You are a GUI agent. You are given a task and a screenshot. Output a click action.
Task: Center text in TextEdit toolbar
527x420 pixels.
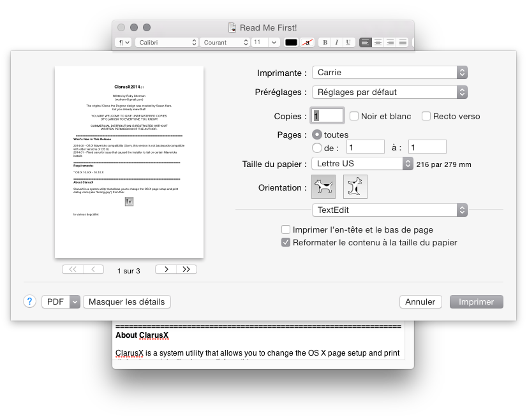pyautogui.click(x=378, y=42)
